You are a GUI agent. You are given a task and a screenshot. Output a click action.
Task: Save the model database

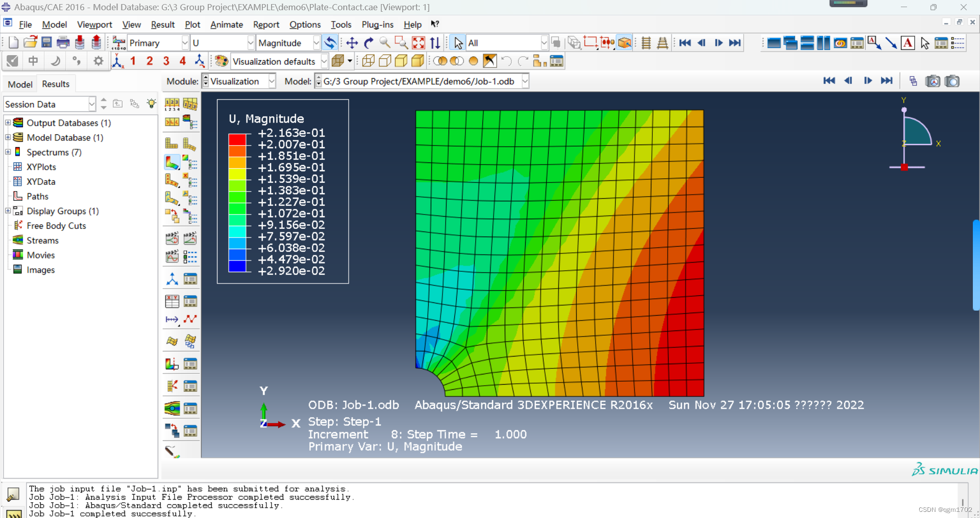[46, 42]
